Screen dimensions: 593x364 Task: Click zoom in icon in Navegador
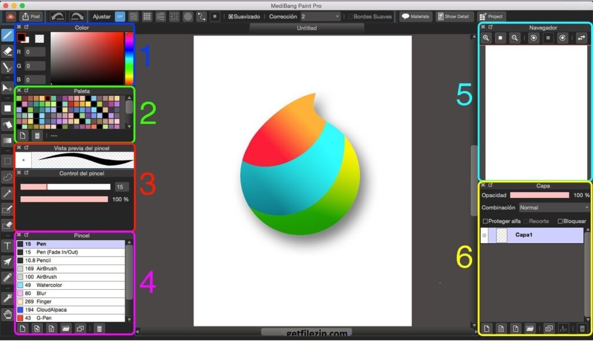click(486, 38)
